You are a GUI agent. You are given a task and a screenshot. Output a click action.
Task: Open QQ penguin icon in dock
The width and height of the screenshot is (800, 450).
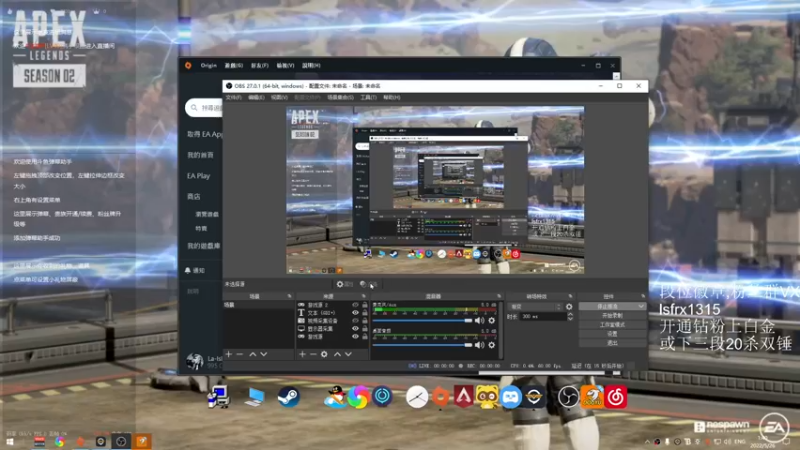click(x=335, y=397)
